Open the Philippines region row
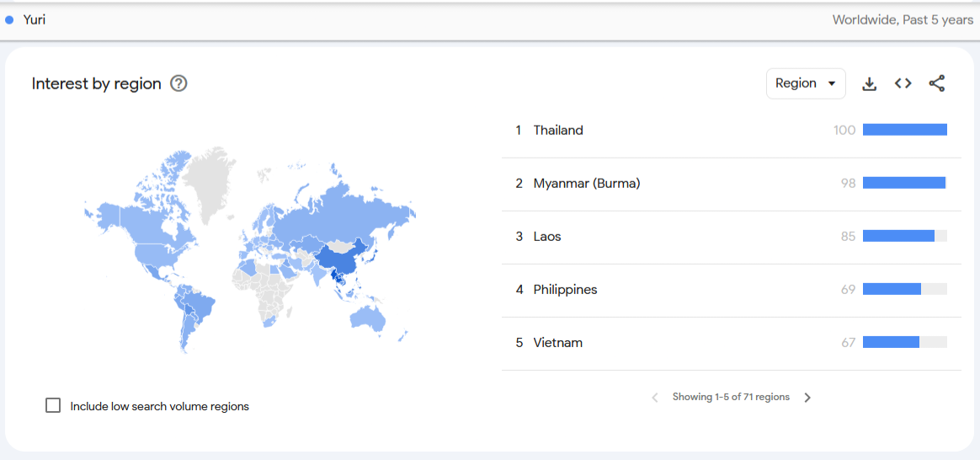The width and height of the screenshot is (980, 460). click(x=732, y=290)
